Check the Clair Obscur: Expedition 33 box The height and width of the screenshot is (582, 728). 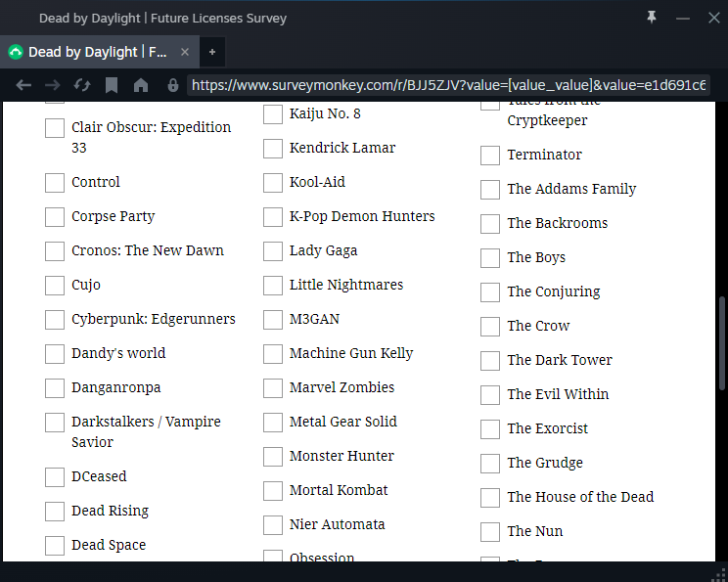[55, 128]
